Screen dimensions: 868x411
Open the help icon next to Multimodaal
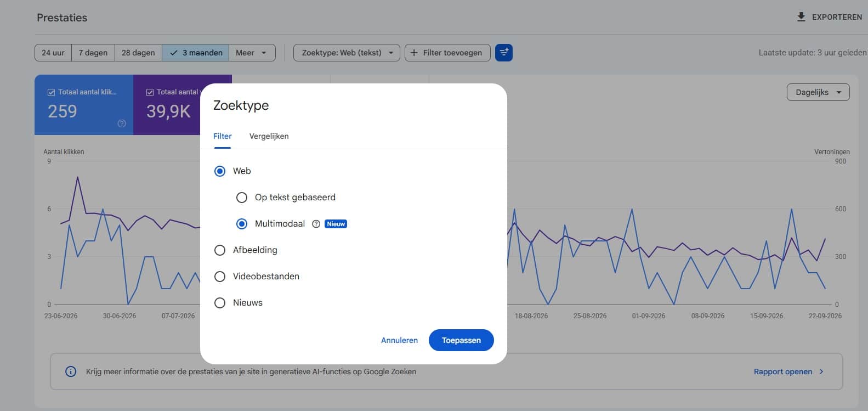[316, 224]
